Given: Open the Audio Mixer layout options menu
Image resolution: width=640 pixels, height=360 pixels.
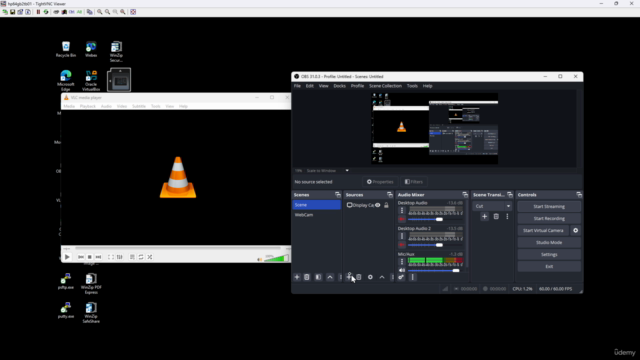Looking at the screenshot, I should pos(413,277).
